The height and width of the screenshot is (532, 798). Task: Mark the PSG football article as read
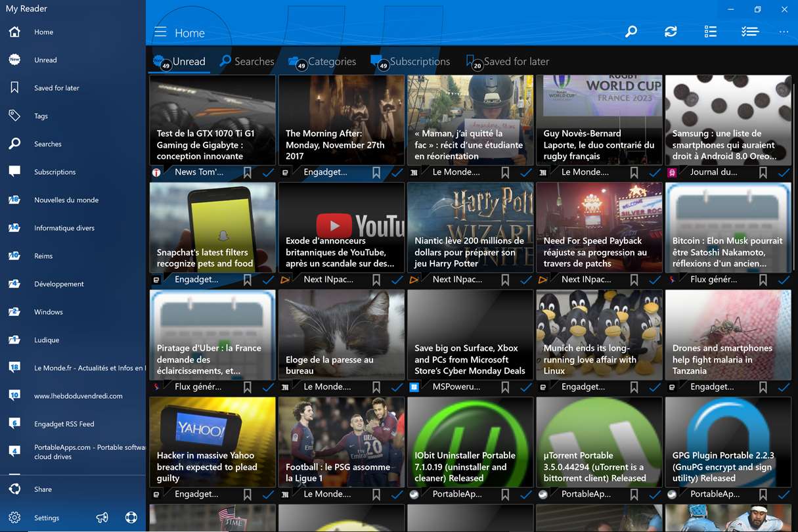point(397,494)
